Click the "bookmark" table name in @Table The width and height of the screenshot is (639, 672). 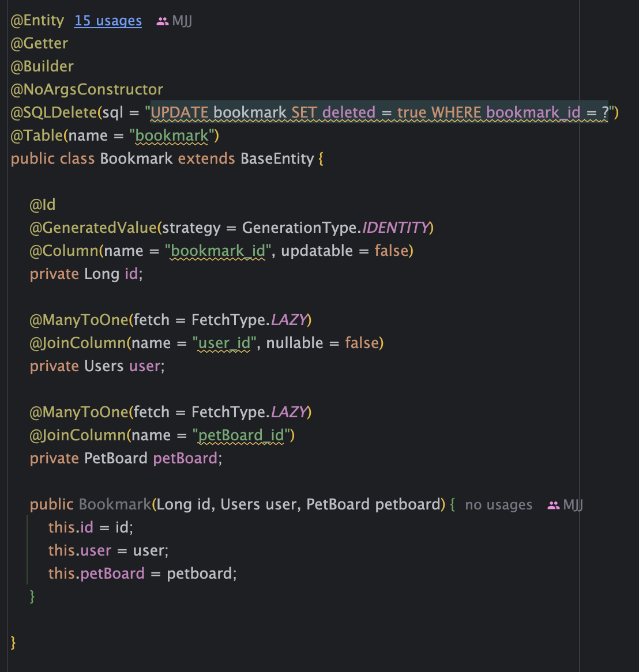coord(172,135)
